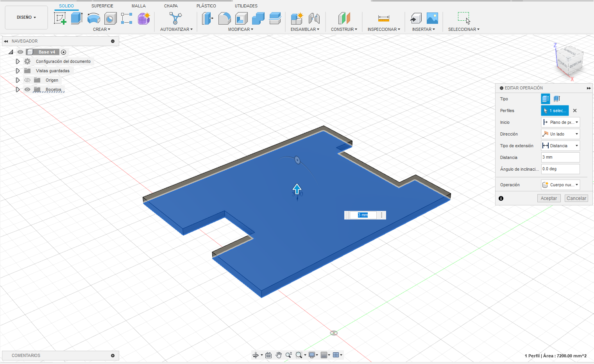This screenshot has height=364, width=594.
Task: Select the Offset Plane construct tool
Action: point(344,18)
